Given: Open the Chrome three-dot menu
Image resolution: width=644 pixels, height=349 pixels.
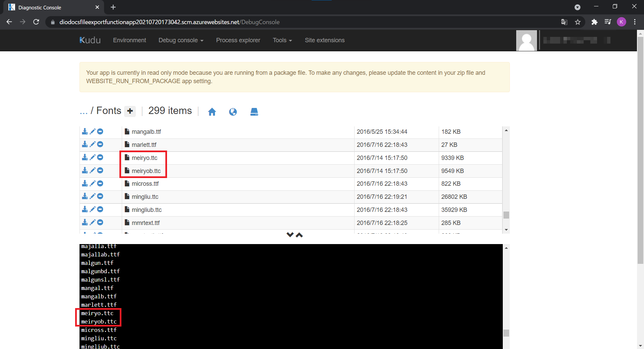Looking at the screenshot, I should pyautogui.click(x=635, y=22).
